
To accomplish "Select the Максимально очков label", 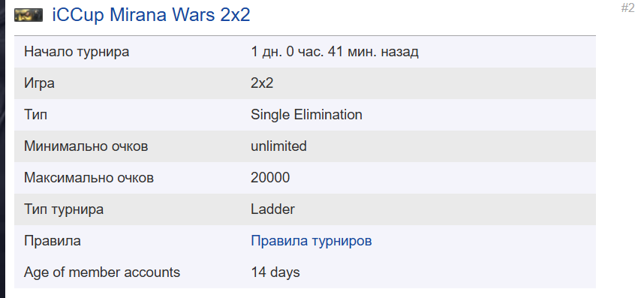I will pyautogui.click(x=89, y=178).
